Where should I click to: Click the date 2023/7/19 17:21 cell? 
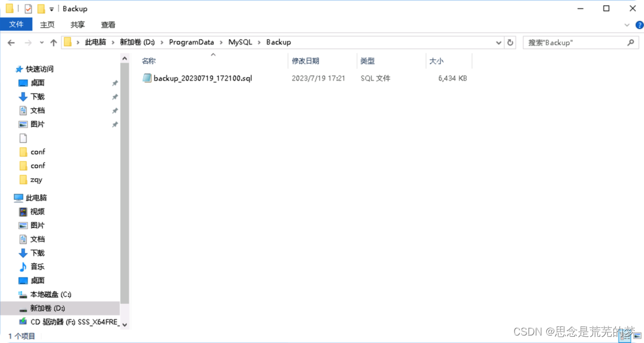(318, 78)
